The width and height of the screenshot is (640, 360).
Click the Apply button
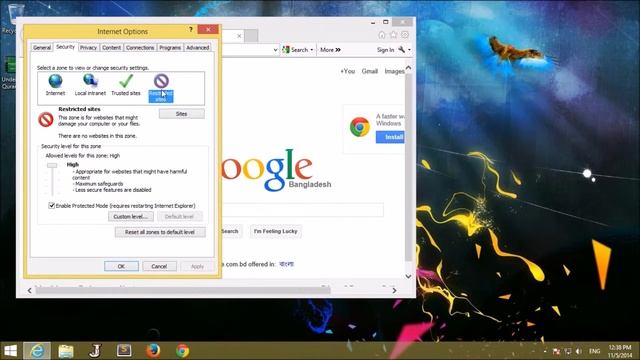point(197,266)
